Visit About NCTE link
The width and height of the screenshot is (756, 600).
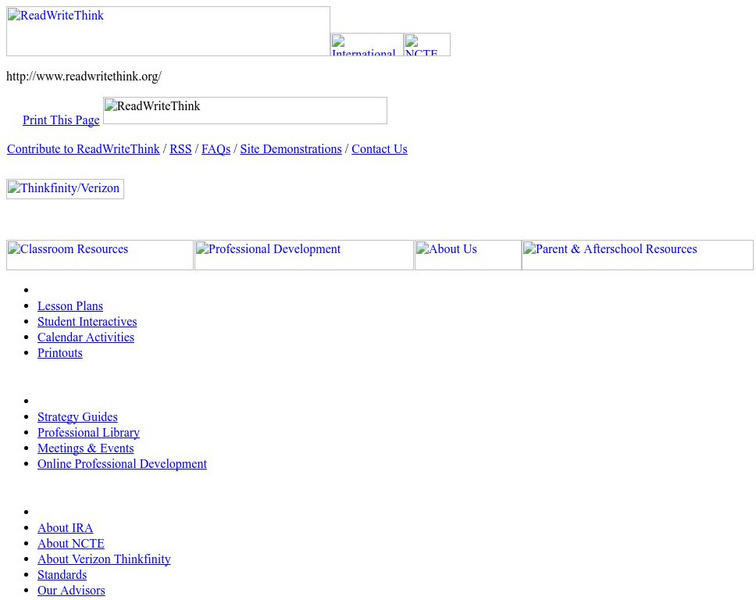(x=71, y=544)
